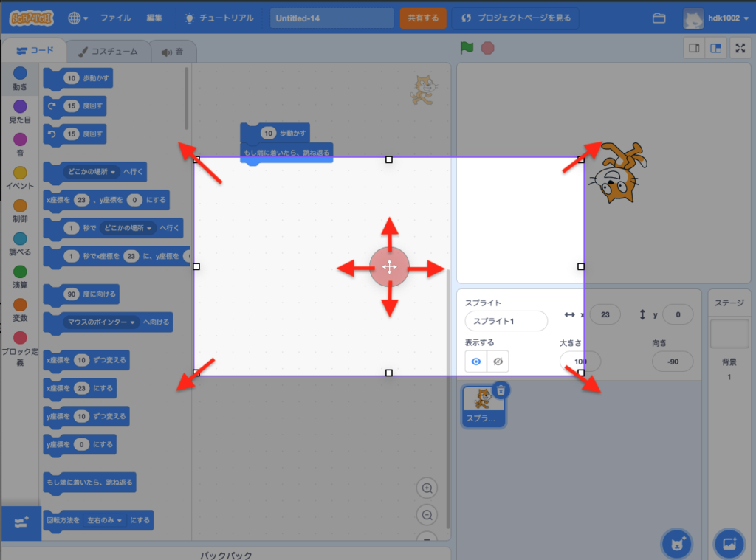Click the sprite x position field

[605, 315]
